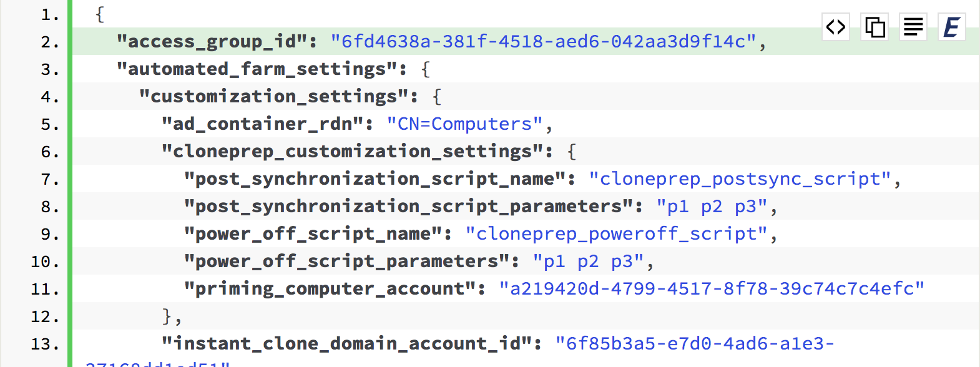
Task: Click line number 7 in the gutter
Action: [x=50, y=179]
